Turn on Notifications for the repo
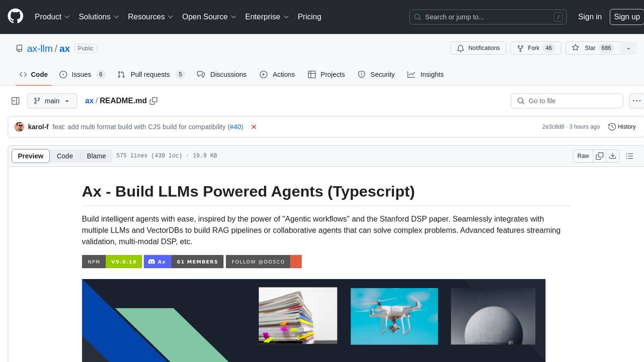The height and width of the screenshot is (362, 644). 478,48
